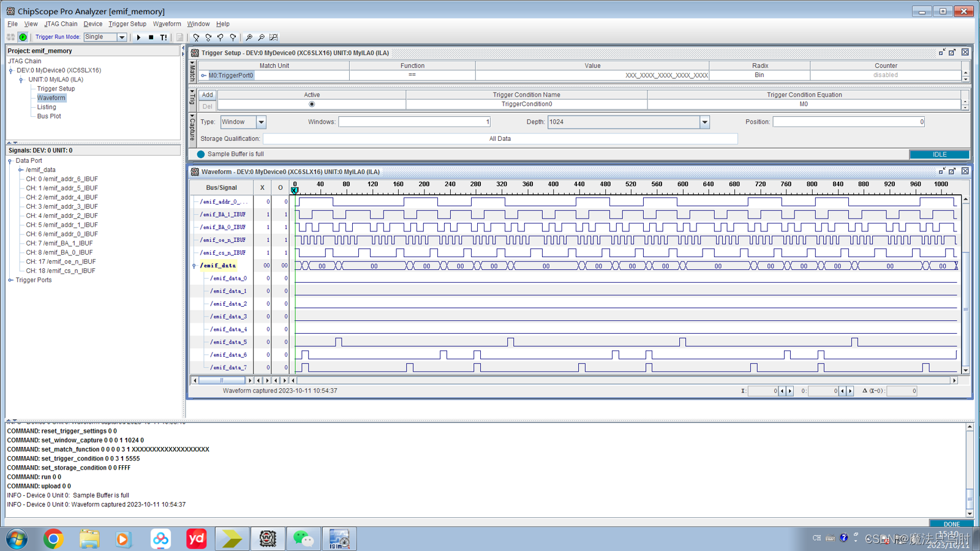Select Bus Plot in project tree

coord(49,116)
